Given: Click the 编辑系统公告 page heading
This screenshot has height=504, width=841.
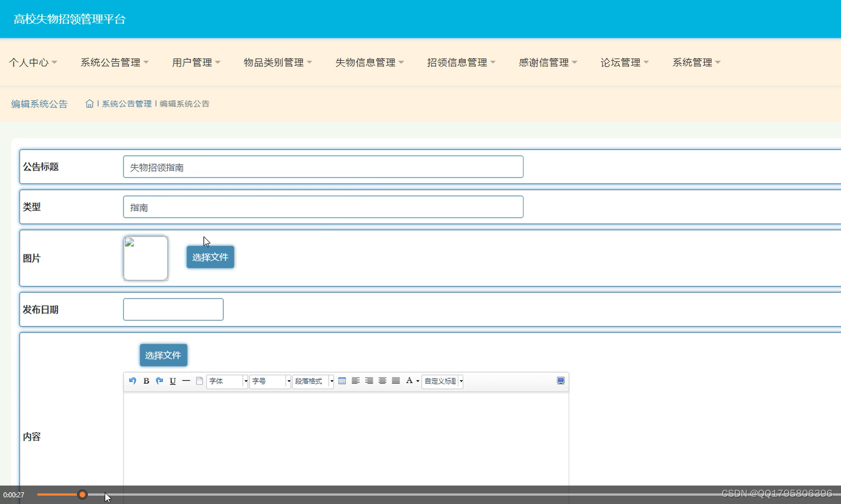Looking at the screenshot, I should (x=39, y=104).
